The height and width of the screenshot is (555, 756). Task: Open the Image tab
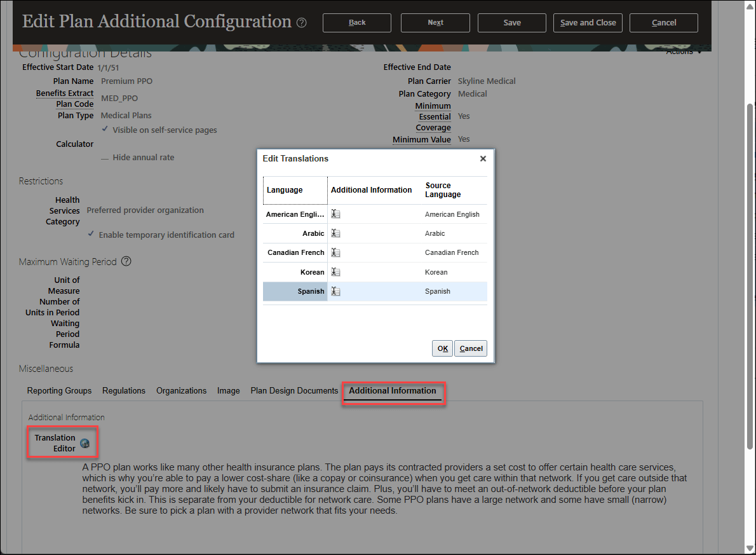coord(228,390)
